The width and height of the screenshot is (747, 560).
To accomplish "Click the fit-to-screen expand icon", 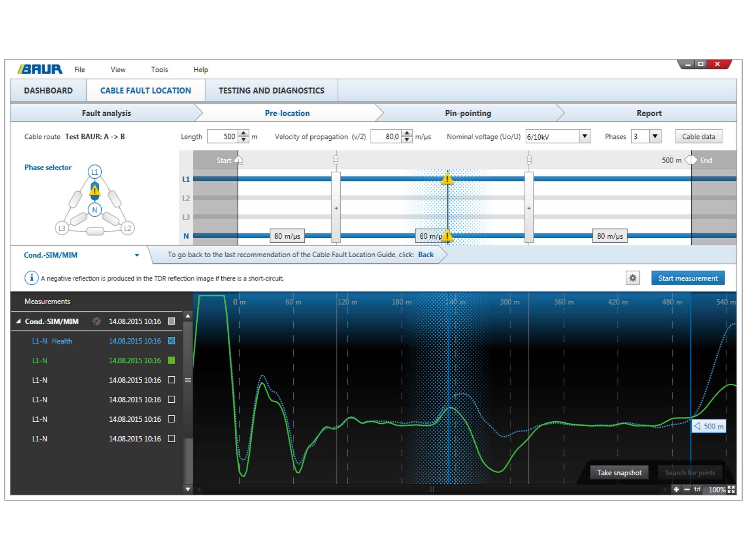I will 731,490.
